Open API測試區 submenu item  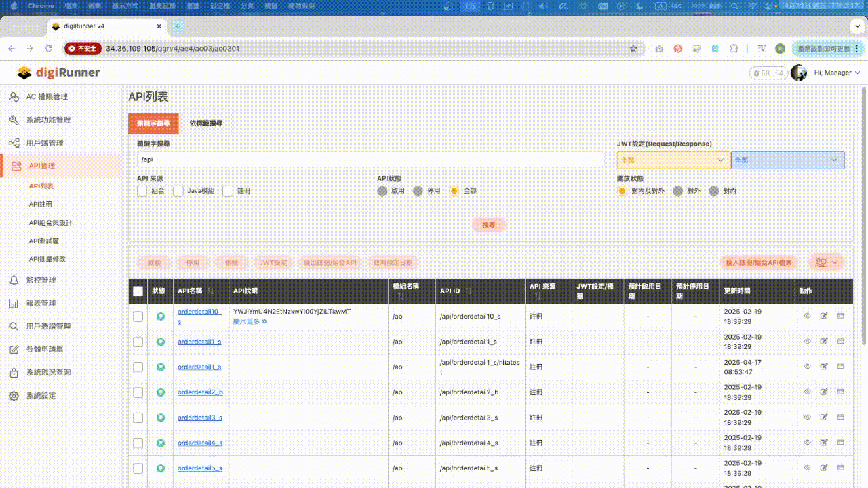coord(44,241)
